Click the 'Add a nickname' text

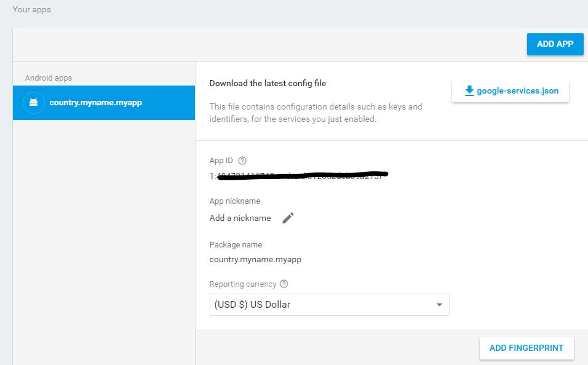click(x=240, y=218)
